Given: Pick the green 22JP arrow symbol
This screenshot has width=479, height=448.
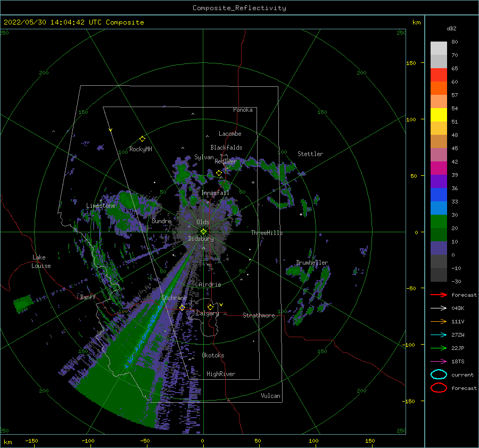Looking at the screenshot, I should 439,348.
